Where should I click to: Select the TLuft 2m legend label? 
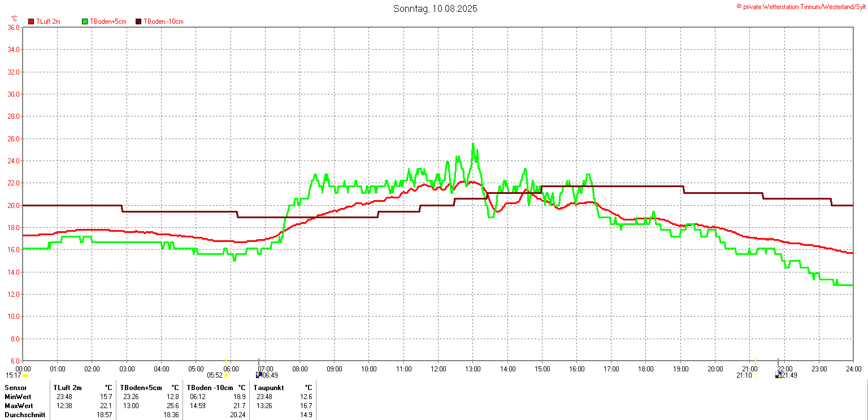click(x=48, y=21)
